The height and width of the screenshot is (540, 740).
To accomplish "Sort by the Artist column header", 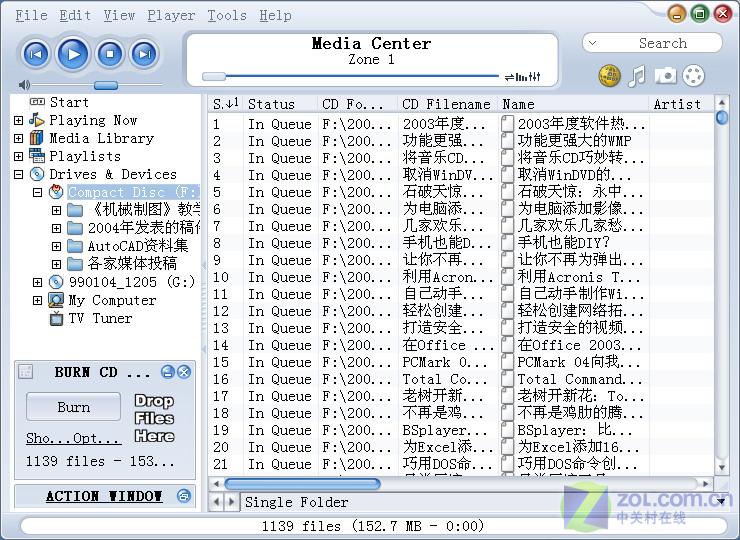I will (x=680, y=104).
